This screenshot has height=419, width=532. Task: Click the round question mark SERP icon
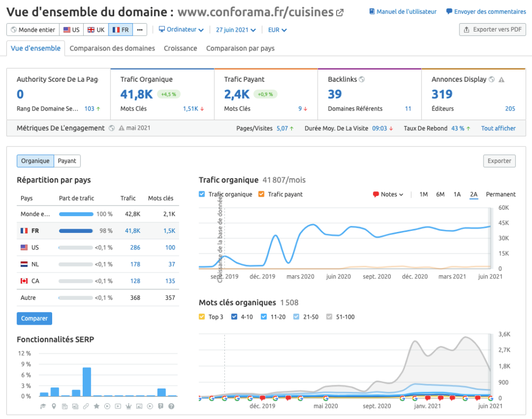pyautogui.click(x=171, y=406)
